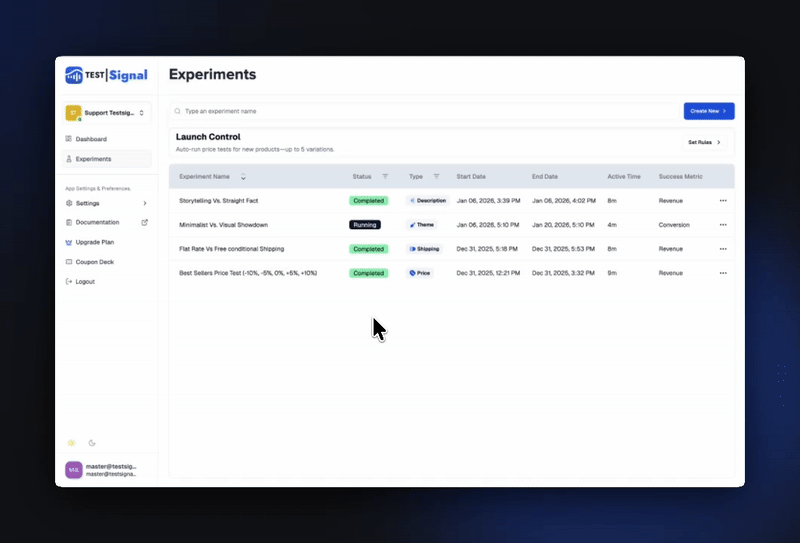Switch to light mode with sun icon

coord(71,442)
